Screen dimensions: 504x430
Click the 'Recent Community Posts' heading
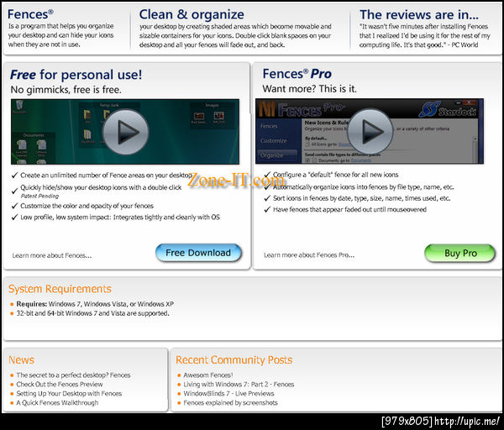pos(234,360)
